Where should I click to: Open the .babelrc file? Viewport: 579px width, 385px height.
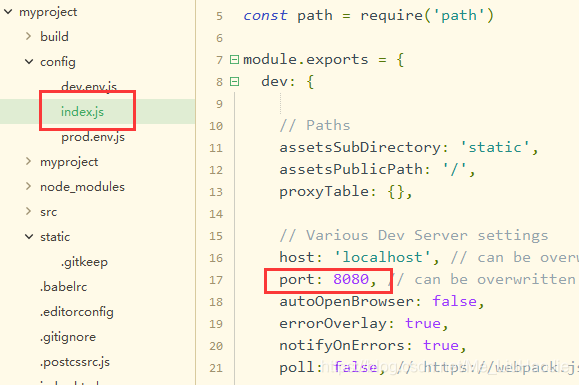[x=64, y=286]
